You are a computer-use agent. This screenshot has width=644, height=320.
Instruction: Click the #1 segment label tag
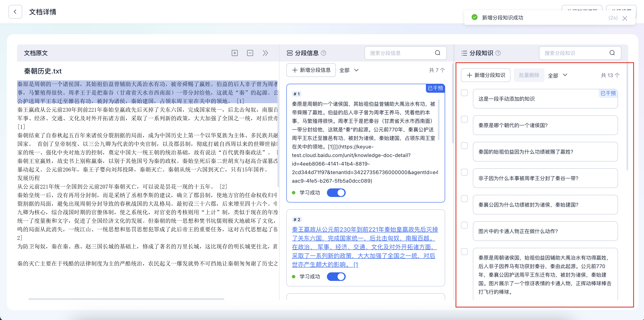297,94
